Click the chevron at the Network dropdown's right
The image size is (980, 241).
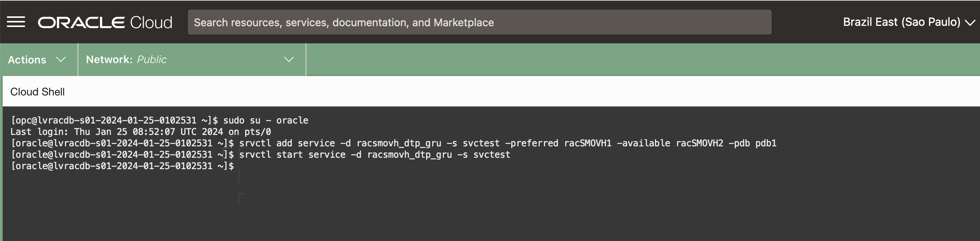[289, 60]
